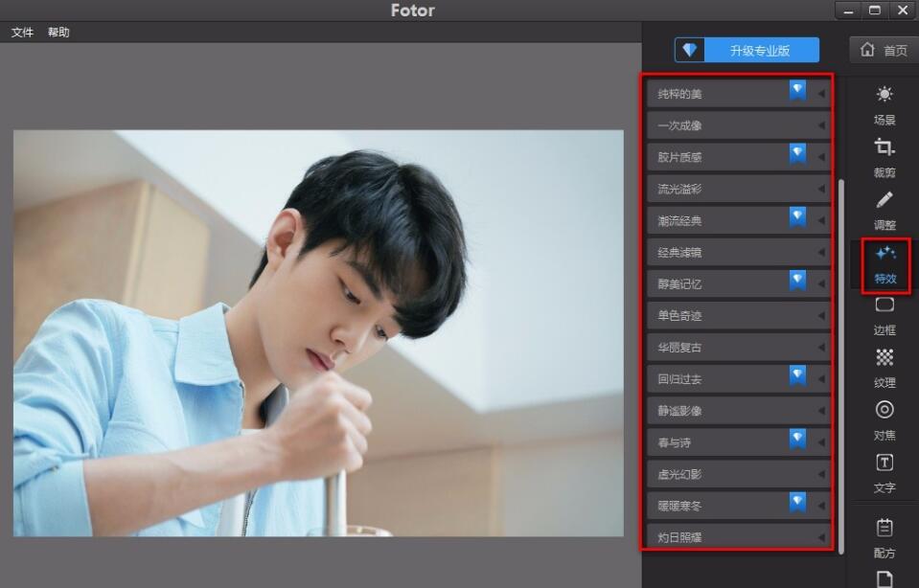Click the pro diamond badge on 纯粹的美
This screenshot has width=919, height=588.
(797, 90)
